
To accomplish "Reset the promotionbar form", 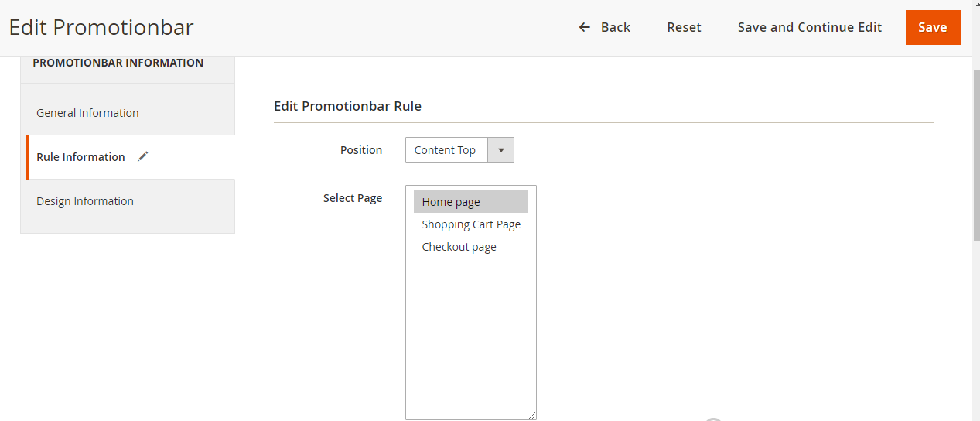I will coord(684,28).
